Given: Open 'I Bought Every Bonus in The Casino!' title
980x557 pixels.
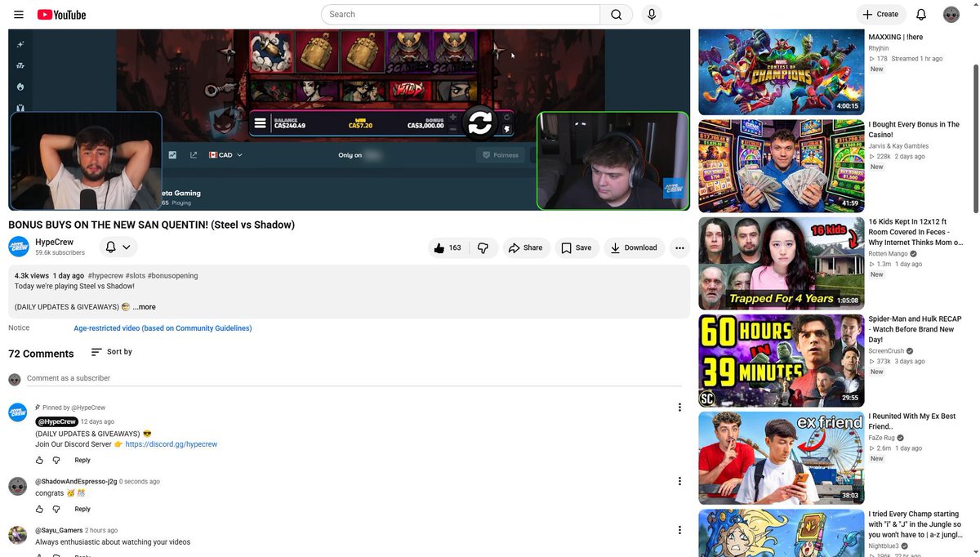Looking at the screenshot, I should click(914, 129).
